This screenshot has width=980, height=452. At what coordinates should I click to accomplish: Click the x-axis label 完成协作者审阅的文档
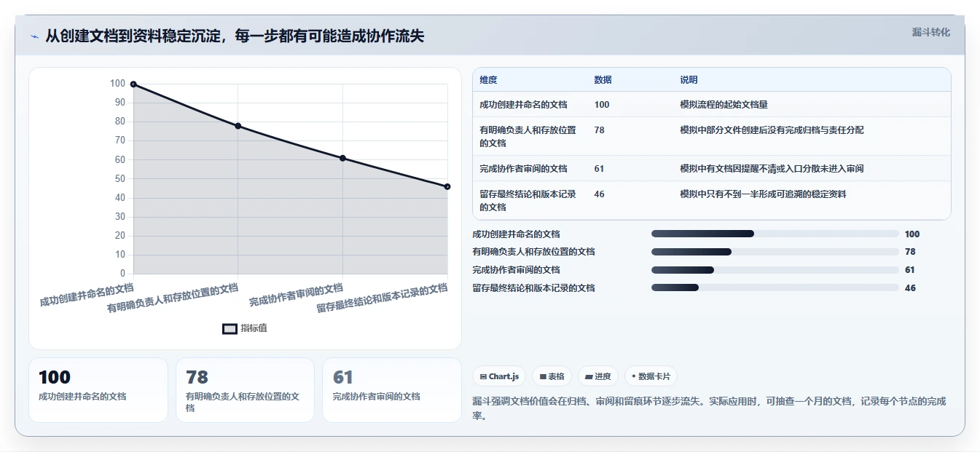click(x=297, y=296)
